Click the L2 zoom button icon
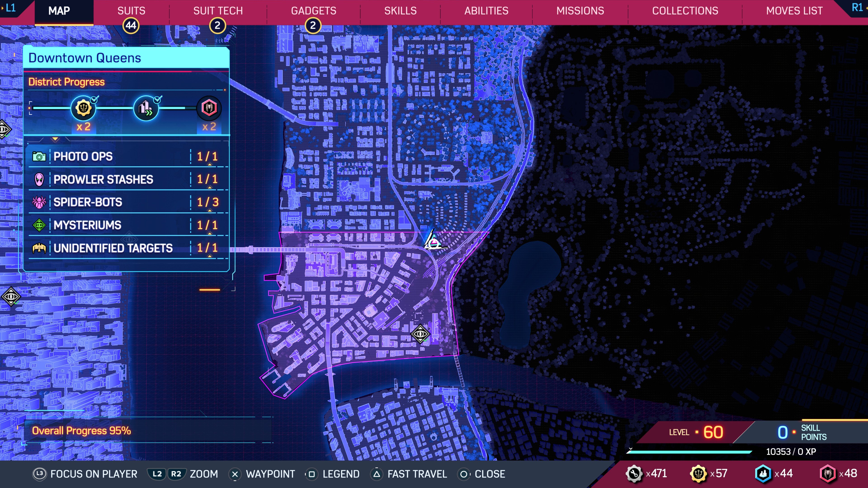This screenshot has height=488, width=868. [x=157, y=474]
